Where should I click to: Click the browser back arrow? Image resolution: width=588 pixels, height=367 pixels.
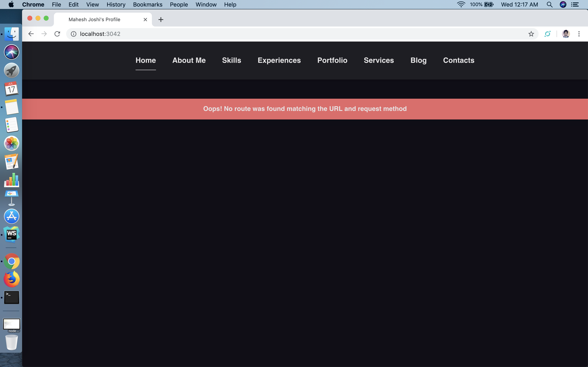(31, 34)
